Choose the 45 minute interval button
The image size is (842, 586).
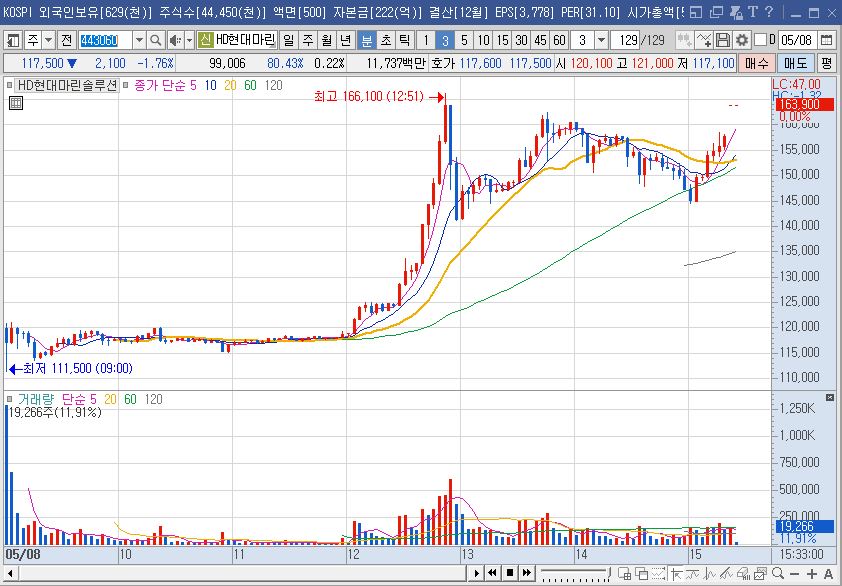tap(541, 40)
